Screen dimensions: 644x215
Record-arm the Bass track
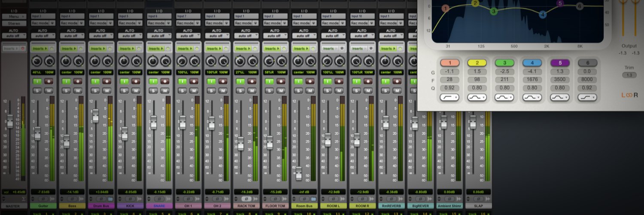pyautogui.click(x=78, y=80)
